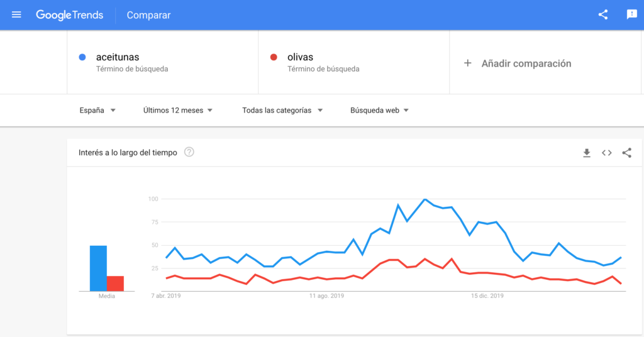This screenshot has width=644, height=337.
Task: Expand the Todas las categorías dropdown
Action: point(282,110)
